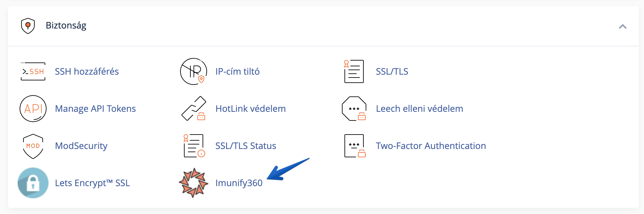
Task: Click the Biztonság shield header icon
Action: (x=28, y=26)
